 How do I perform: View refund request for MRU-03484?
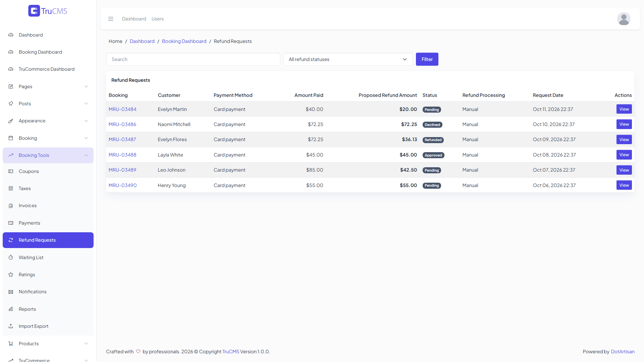[x=624, y=109]
